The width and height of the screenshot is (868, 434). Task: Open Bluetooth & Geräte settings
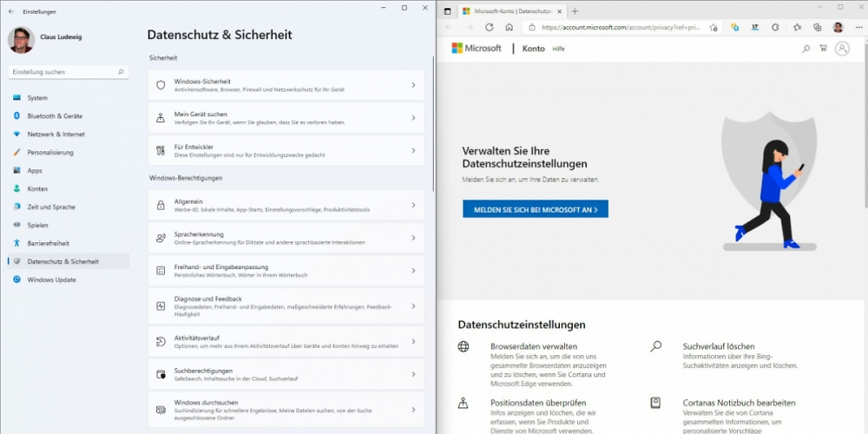point(69,116)
